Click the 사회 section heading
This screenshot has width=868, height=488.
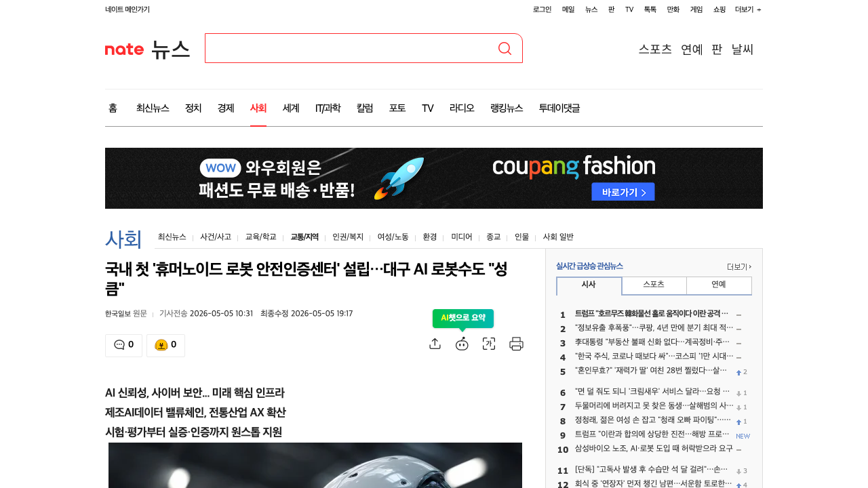click(123, 239)
